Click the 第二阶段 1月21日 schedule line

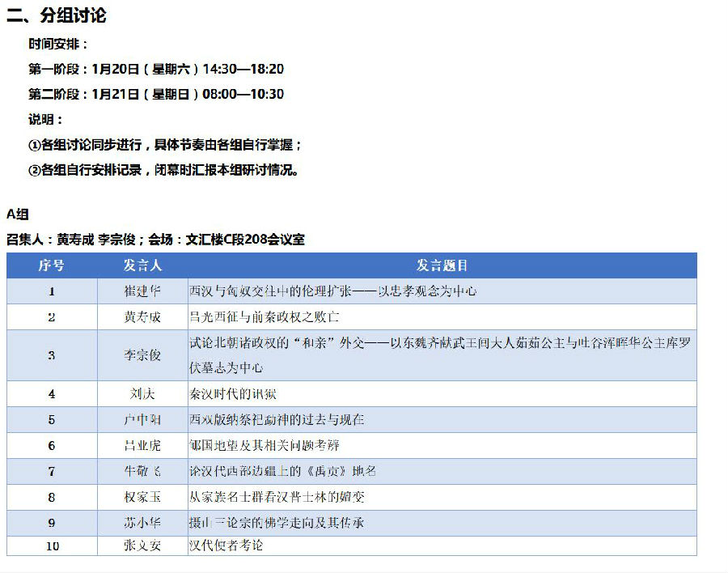click(x=156, y=94)
